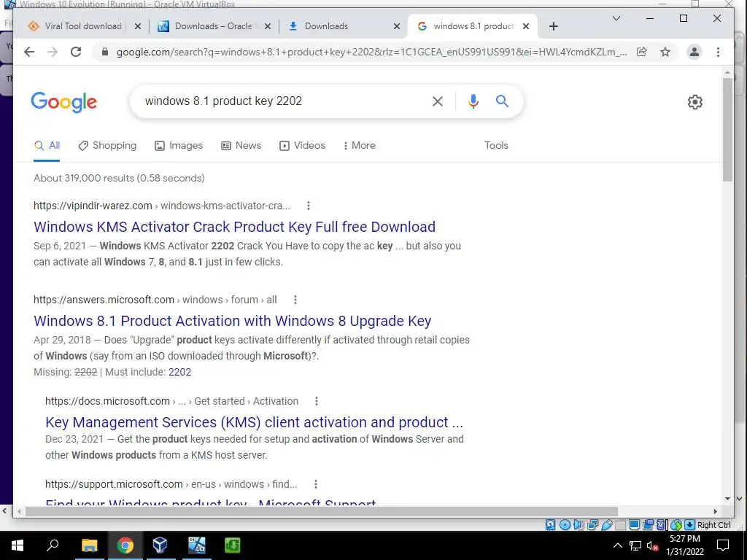Expand the More search filters menu
The image size is (747, 560).
click(x=359, y=146)
